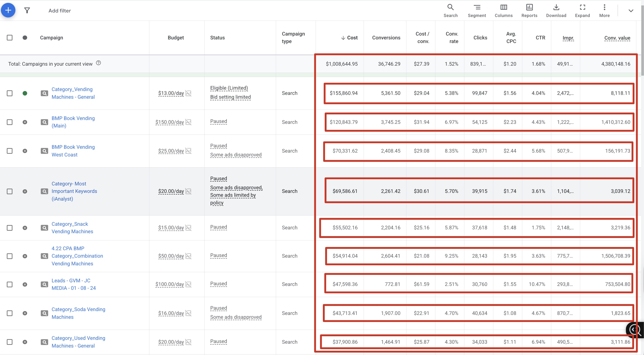The image size is (644, 355).
Task: Check the Category_Snack Vending Machines row
Action: click(10, 228)
